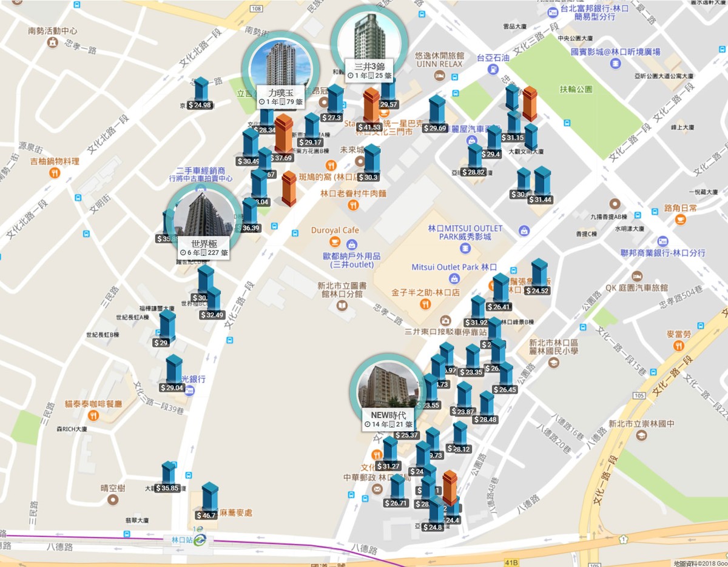This screenshot has height=567, width=728.
Task: Select the blue building marker priced $27.3
Action: coord(335,100)
